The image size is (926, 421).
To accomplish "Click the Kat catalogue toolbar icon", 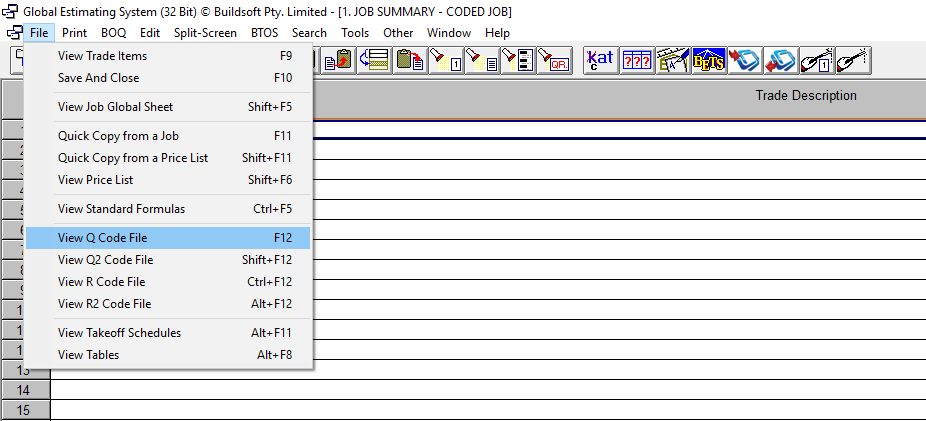I will tap(600, 60).
